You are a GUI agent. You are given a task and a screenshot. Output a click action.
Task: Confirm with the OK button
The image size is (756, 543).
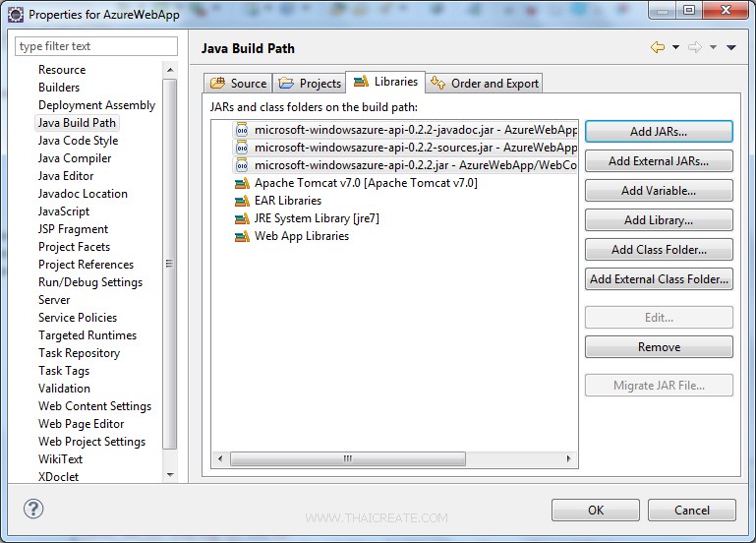pos(596,510)
